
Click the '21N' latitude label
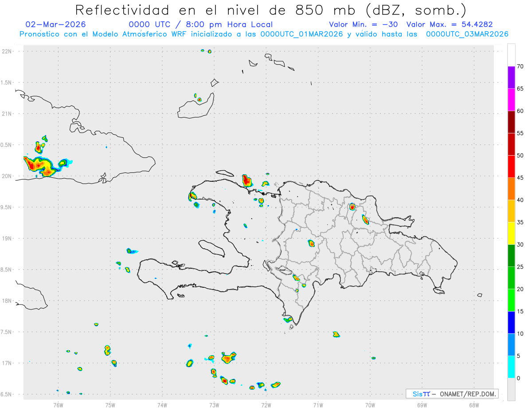coord(7,114)
